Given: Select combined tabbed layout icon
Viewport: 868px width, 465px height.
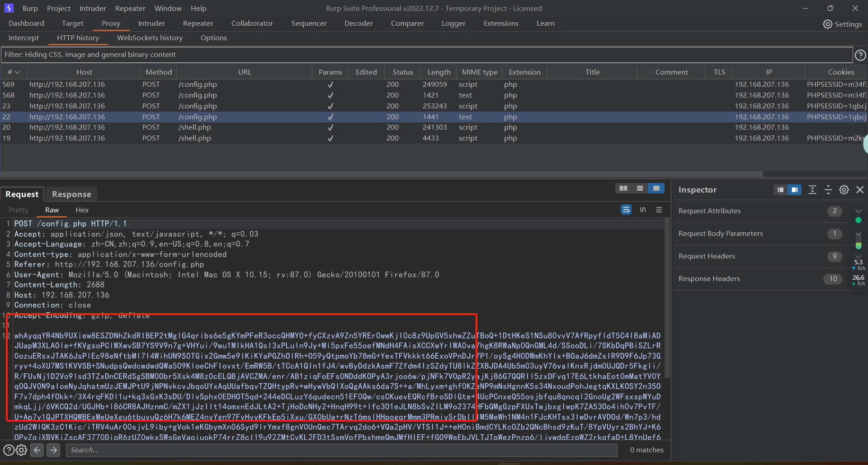Looking at the screenshot, I should pyautogui.click(x=656, y=188).
